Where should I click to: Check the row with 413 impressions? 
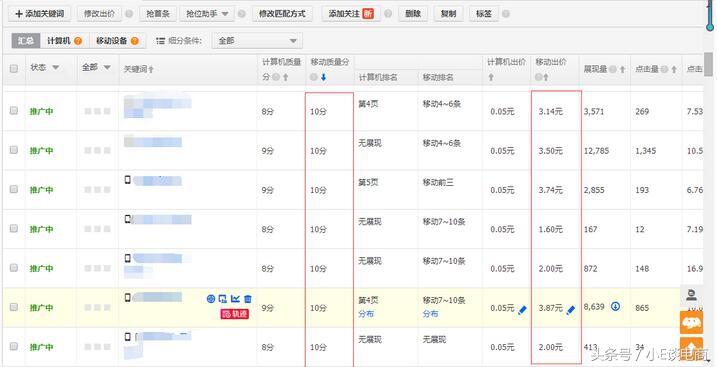click(14, 346)
